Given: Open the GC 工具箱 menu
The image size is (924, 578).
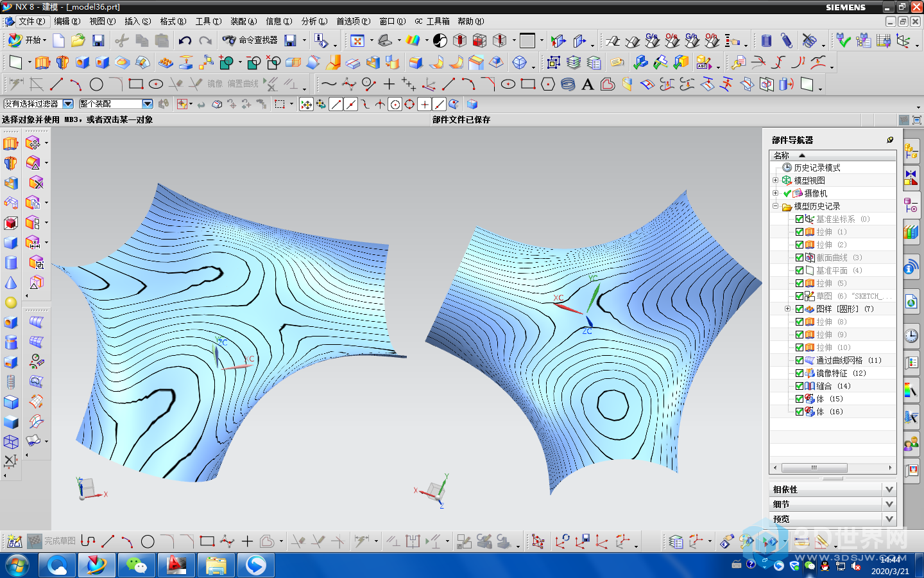Looking at the screenshot, I should click(432, 21).
